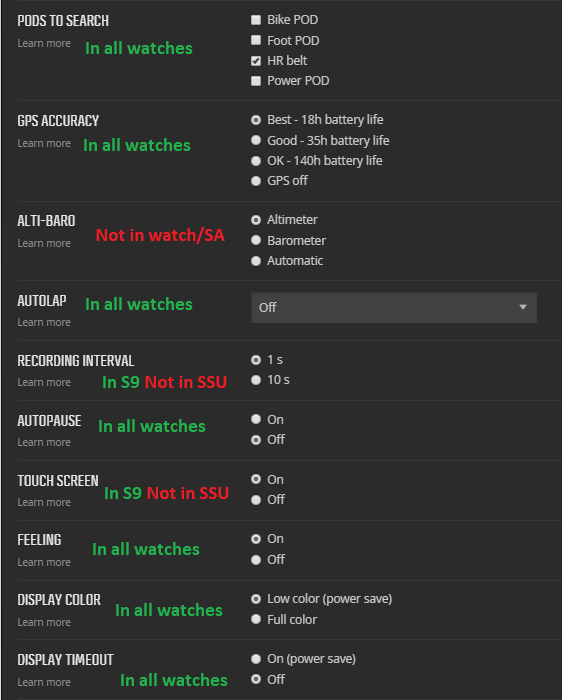Open Learn more under GPS Accuracy

click(x=44, y=143)
